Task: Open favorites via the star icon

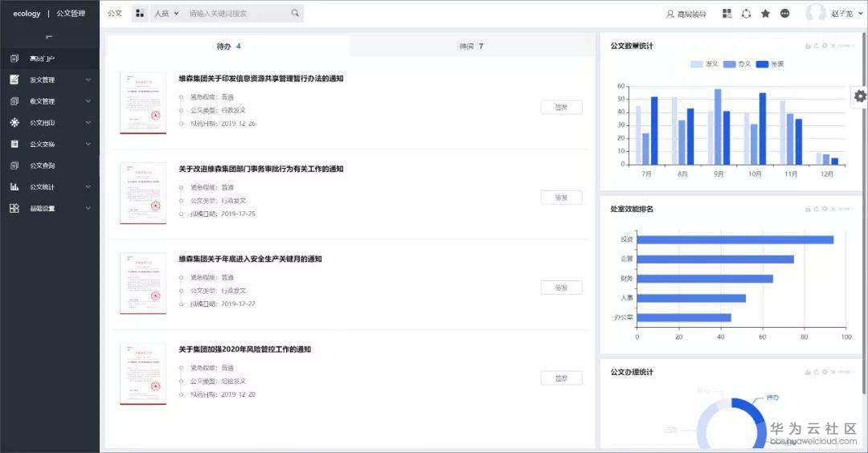Action: coord(766,14)
